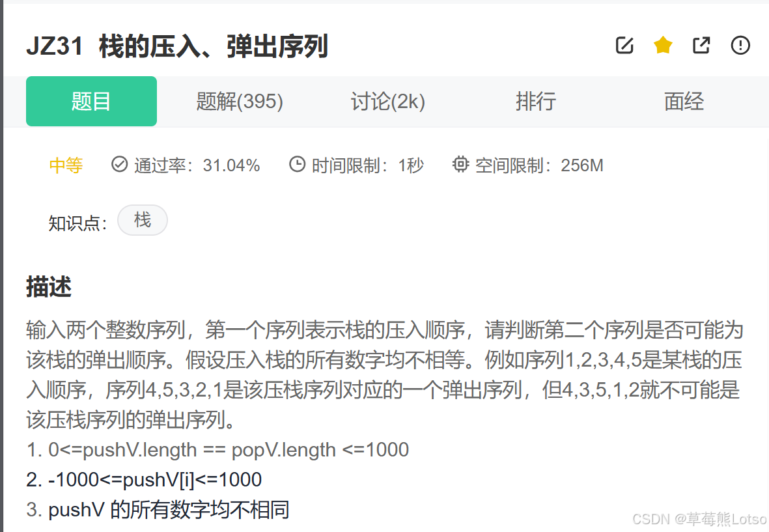Image resolution: width=769 pixels, height=532 pixels.
Task: Toggle the yellow favorite star
Action: click(x=663, y=45)
